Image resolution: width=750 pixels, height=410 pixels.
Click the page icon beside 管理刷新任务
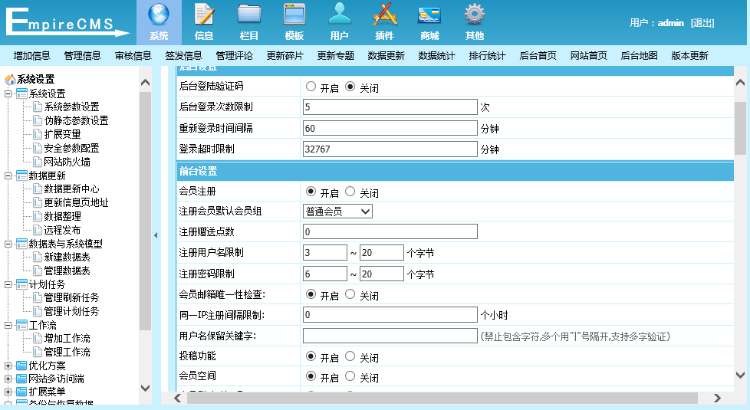coord(37,298)
